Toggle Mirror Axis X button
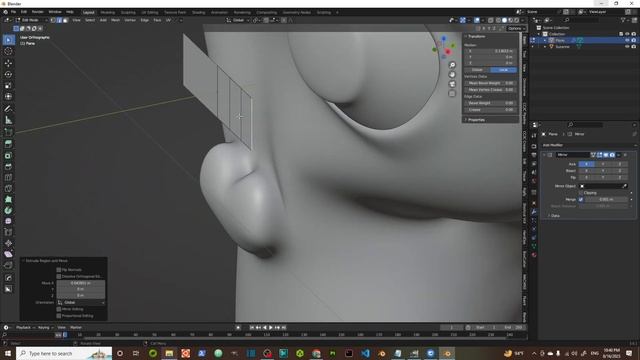Image resolution: width=640 pixels, height=360 pixels. point(587,164)
